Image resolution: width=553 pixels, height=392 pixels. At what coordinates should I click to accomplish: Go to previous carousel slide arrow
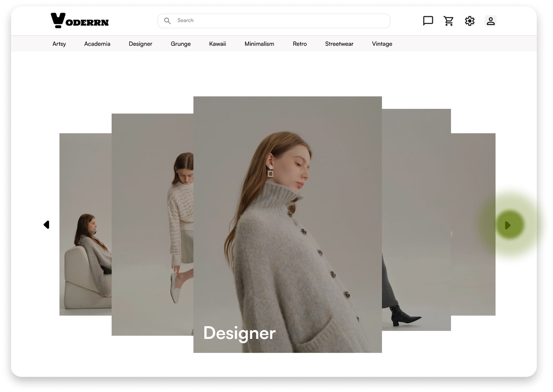pyautogui.click(x=46, y=225)
